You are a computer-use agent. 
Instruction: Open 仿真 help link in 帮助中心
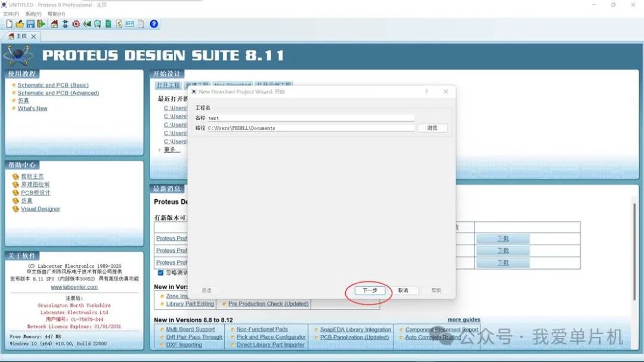pyautogui.click(x=27, y=200)
